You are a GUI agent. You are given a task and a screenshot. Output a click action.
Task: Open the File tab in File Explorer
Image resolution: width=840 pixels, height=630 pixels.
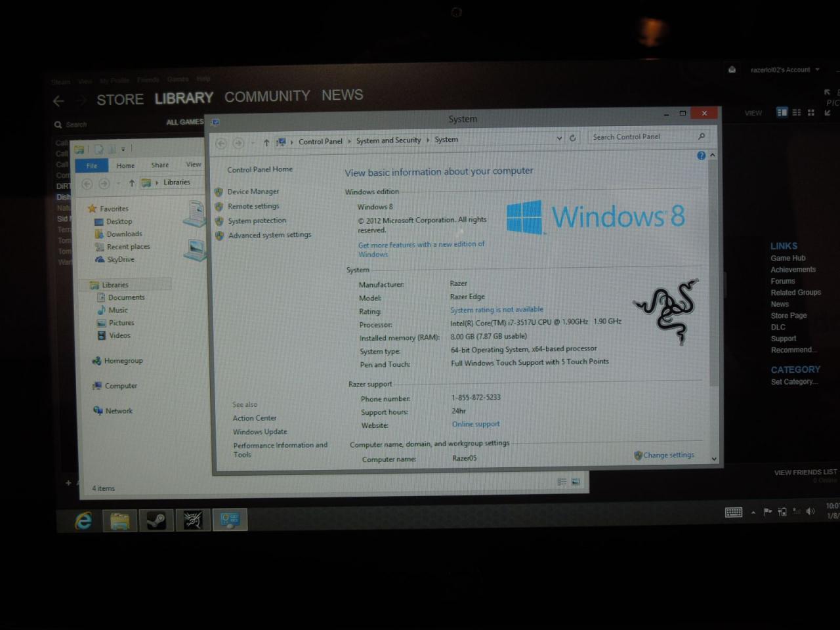[x=92, y=165]
